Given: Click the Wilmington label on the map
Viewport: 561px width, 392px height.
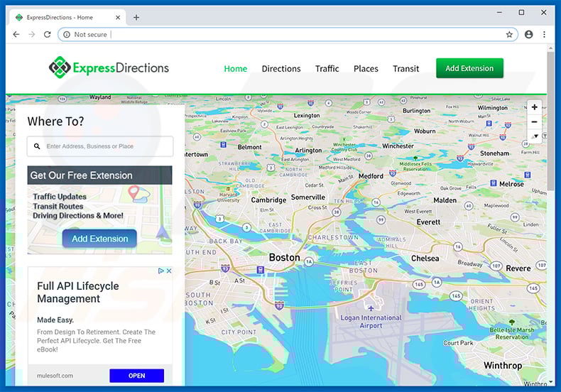Looking at the screenshot, I should [492, 108].
